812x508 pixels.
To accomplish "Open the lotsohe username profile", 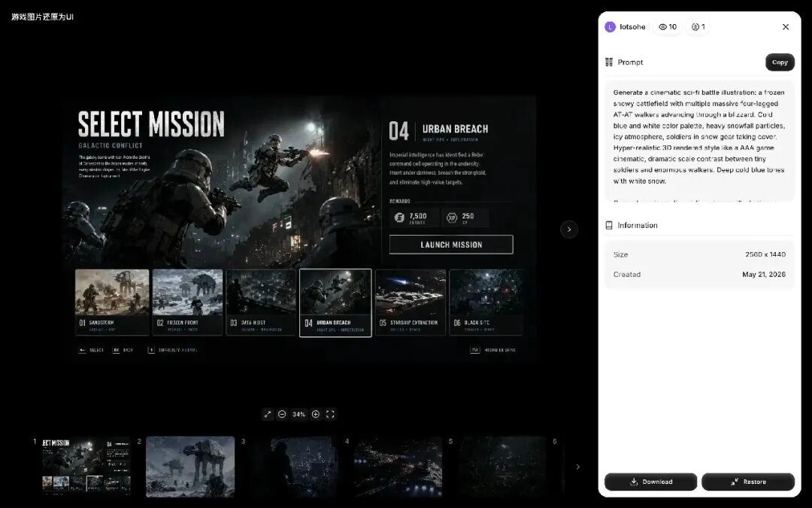I will tap(632, 27).
